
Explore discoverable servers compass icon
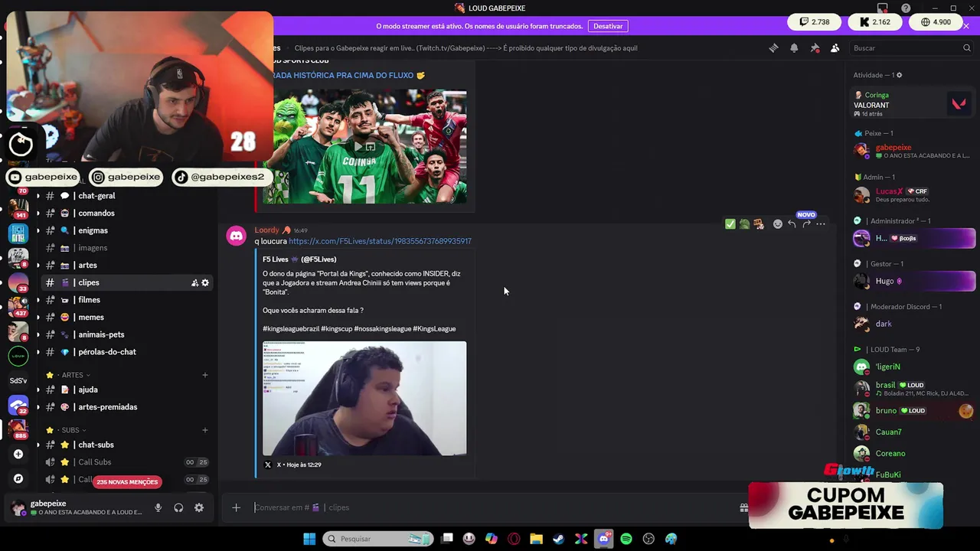(x=18, y=479)
